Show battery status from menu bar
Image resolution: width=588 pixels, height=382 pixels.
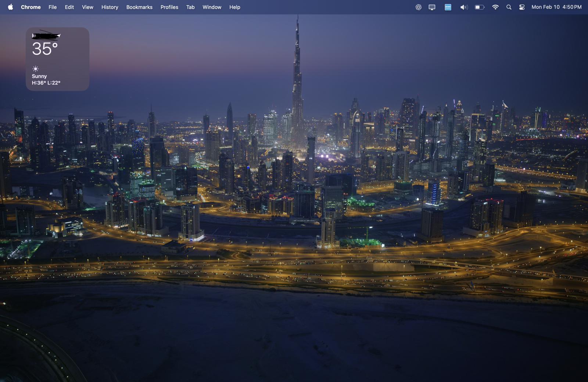click(x=479, y=7)
